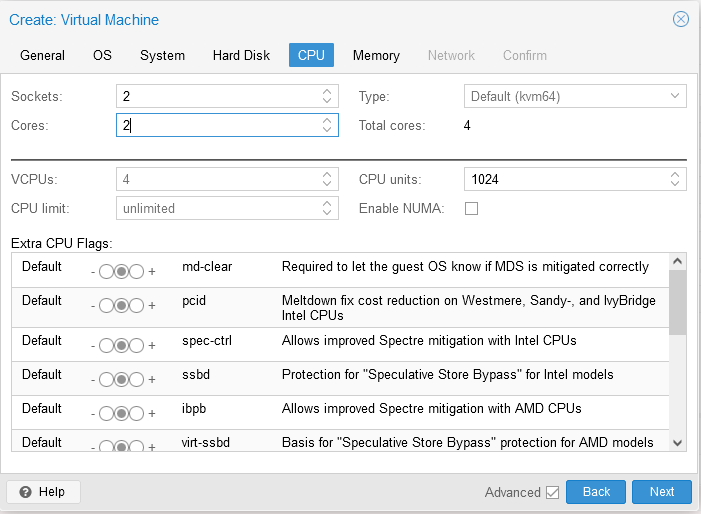Turn on the md-clear CPU flag
The width and height of the screenshot is (701, 514).
pyautogui.click(x=137, y=271)
